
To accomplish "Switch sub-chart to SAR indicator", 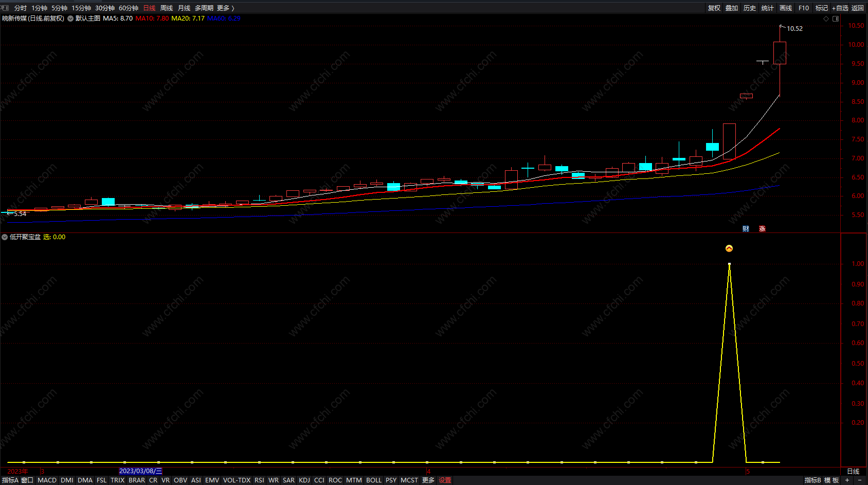I will pos(288,480).
